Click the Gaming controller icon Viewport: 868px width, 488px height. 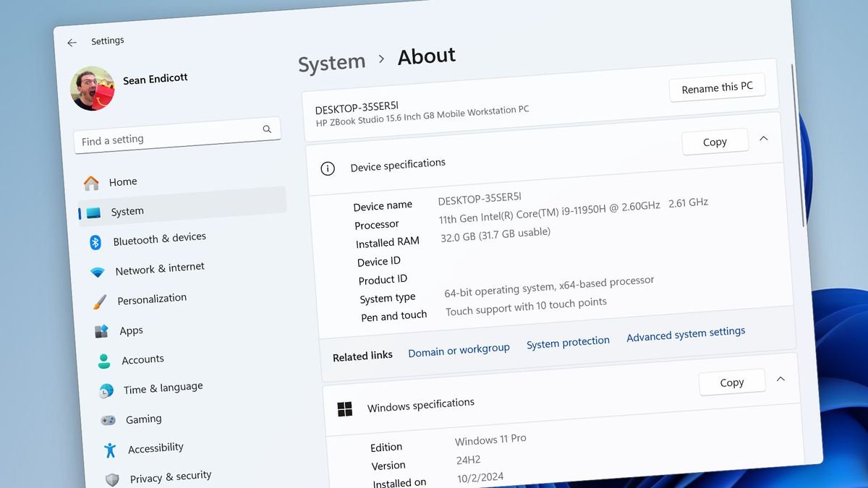pos(108,420)
